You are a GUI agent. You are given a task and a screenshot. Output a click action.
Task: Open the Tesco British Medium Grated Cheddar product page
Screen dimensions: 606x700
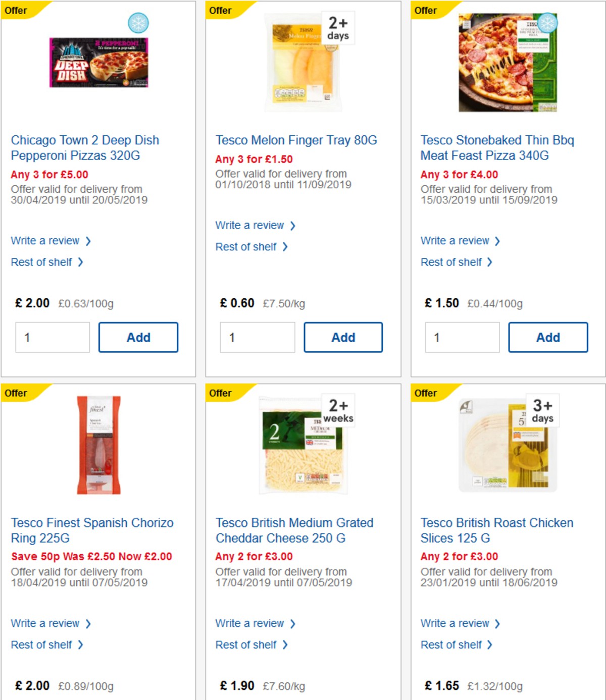294,530
